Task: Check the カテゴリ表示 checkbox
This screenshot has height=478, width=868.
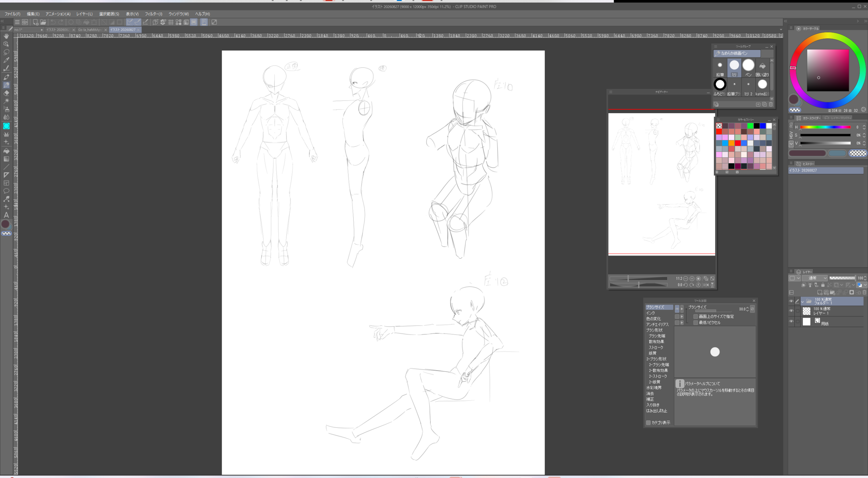Action: 648,422
